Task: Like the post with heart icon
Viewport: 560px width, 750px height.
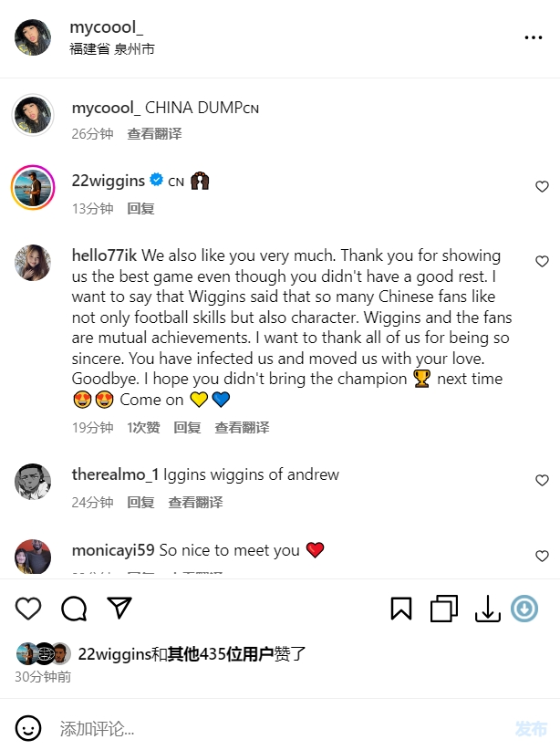Action: tap(28, 609)
